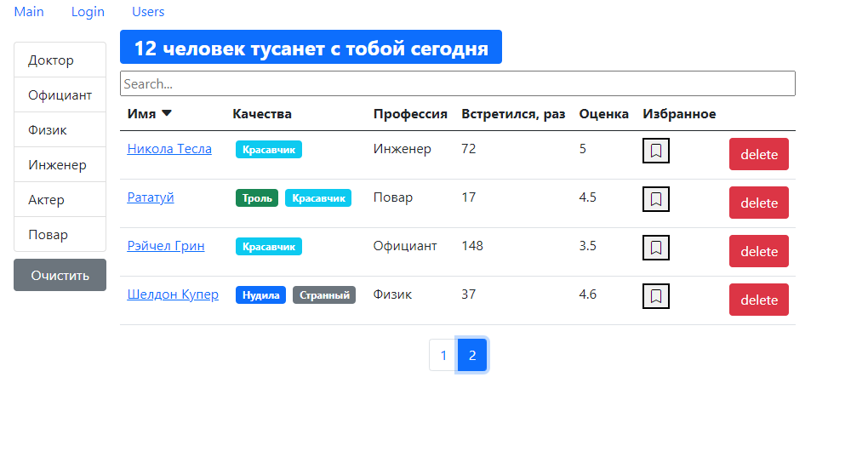The width and height of the screenshot is (868, 463).
Task: Sort by Встретился, раз column
Action: 513,114
